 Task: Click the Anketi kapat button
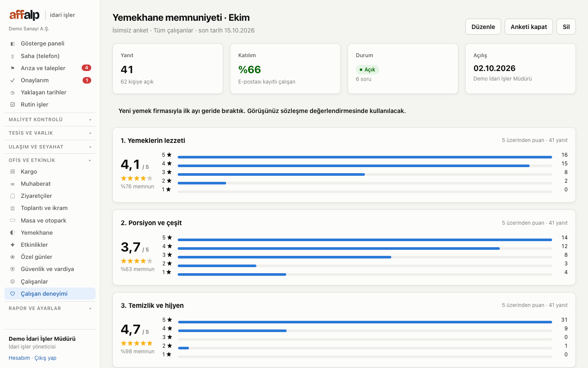(x=529, y=27)
